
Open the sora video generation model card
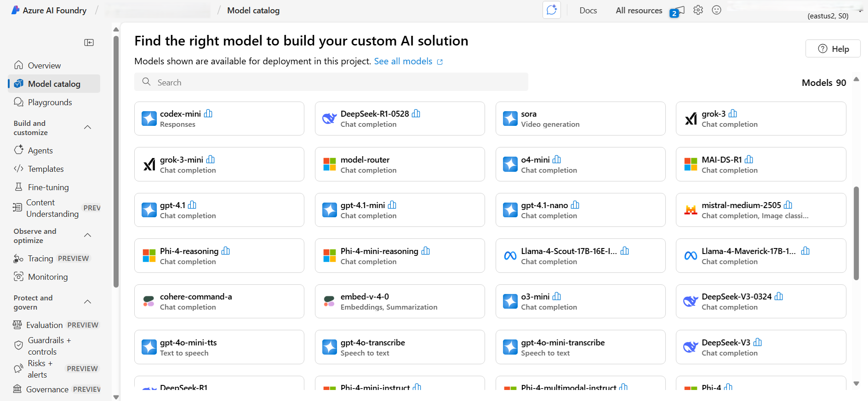(x=580, y=119)
